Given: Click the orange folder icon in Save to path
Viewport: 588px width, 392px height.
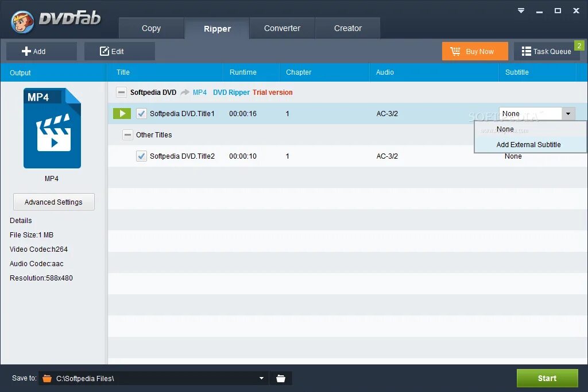Looking at the screenshot, I should (47, 378).
